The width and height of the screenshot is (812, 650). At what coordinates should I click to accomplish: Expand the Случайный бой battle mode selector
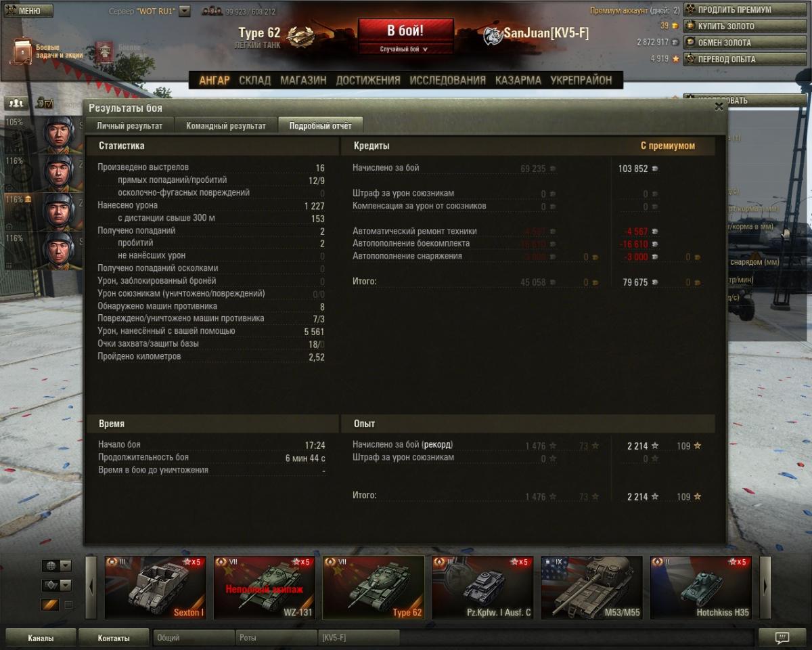click(405, 49)
